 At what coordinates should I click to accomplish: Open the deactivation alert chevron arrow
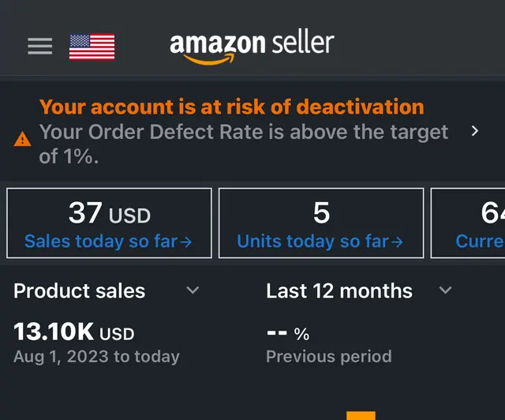point(475,131)
